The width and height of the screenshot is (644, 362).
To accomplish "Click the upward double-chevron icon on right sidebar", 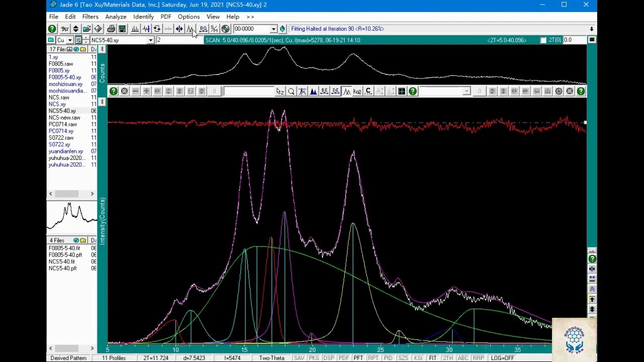I will tap(592, 289).
